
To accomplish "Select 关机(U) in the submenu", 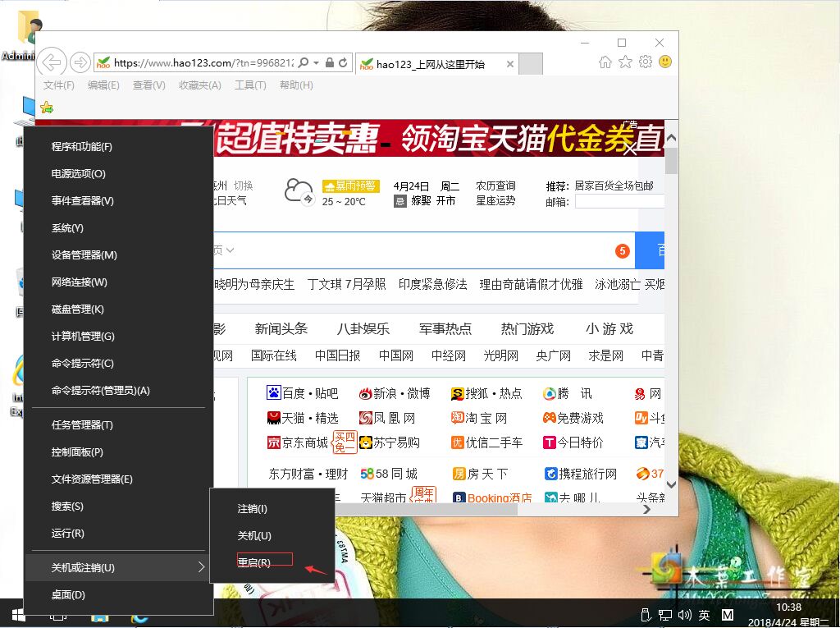I will pyautogui.click(x=272, y=536).
